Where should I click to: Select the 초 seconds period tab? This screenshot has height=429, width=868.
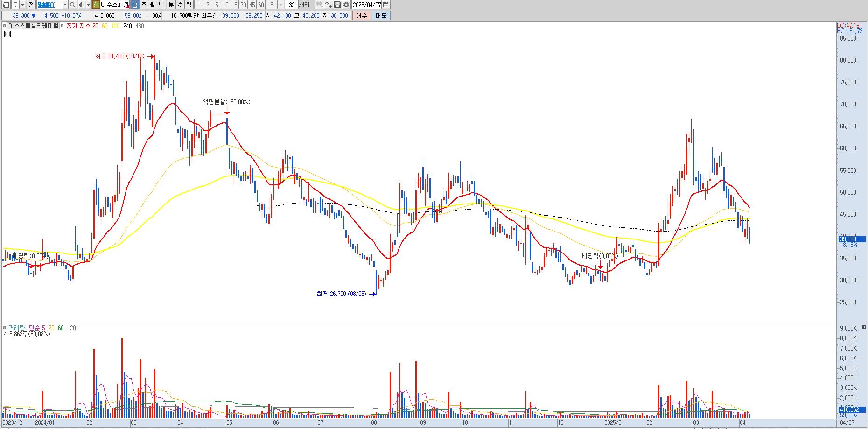coord(180,5)
